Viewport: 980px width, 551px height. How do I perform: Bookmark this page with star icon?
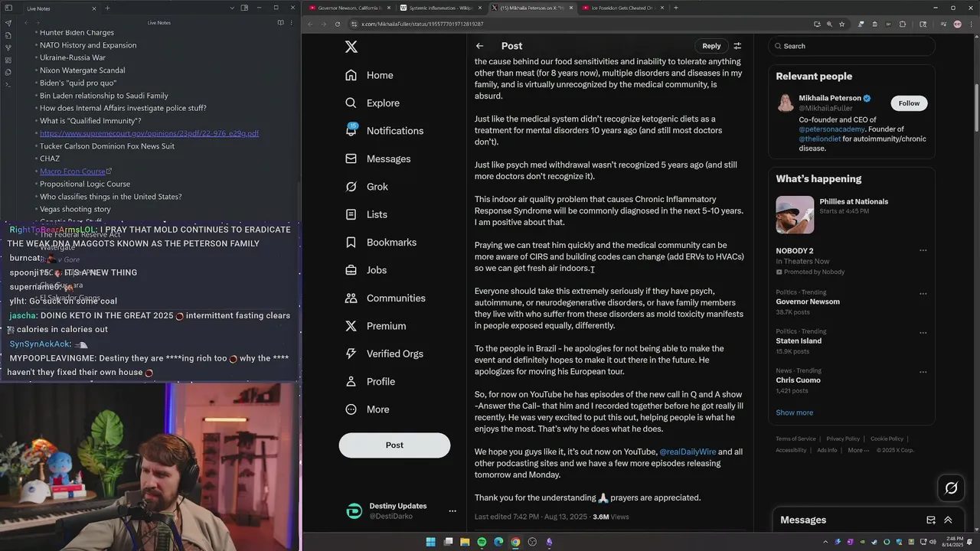841,24
